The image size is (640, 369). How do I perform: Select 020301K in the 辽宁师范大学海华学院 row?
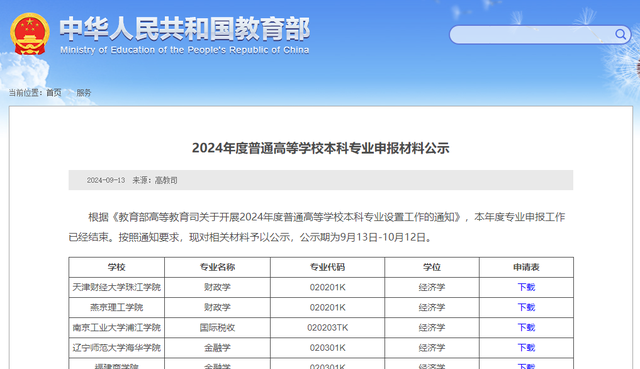tap(327, 348)
